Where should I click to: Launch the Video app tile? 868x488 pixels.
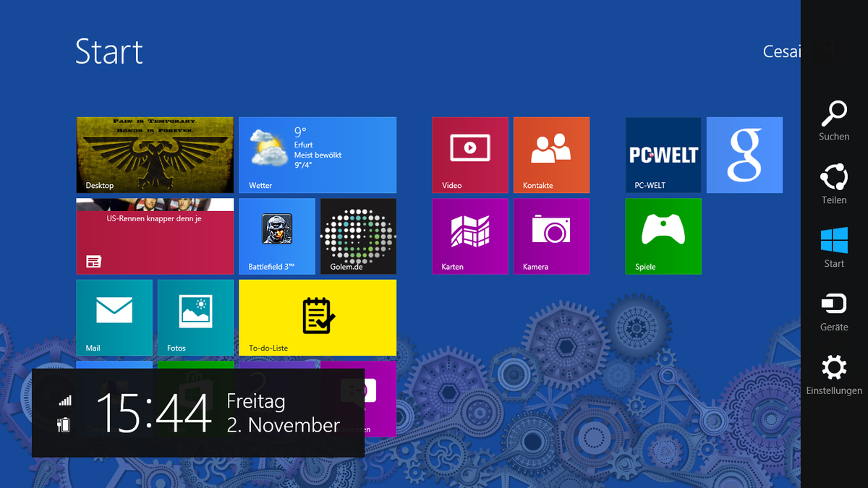tap(470, 155)
